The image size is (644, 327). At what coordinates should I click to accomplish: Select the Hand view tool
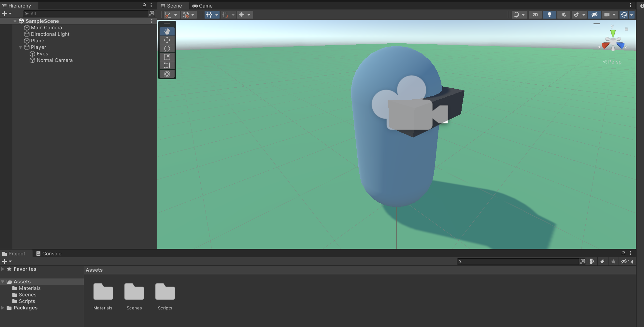(x=167, y=32)
